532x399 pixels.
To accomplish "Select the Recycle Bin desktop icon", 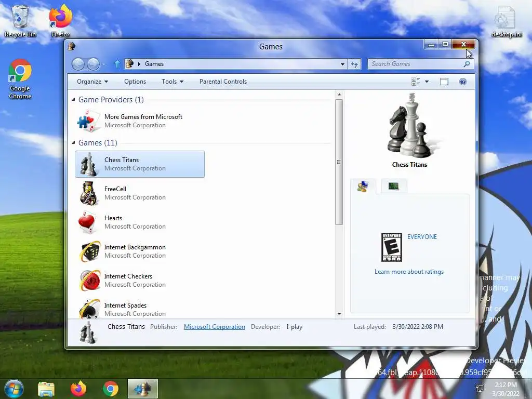I will click(x=20, y=21).
